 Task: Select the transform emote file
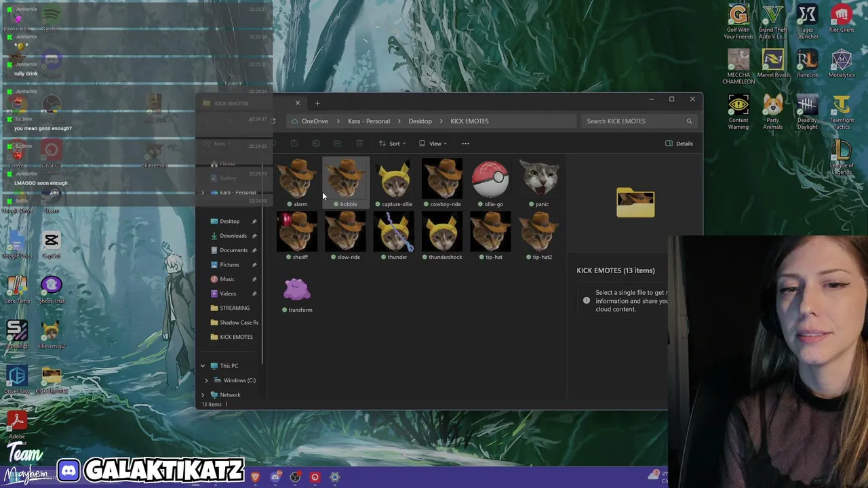297,295
